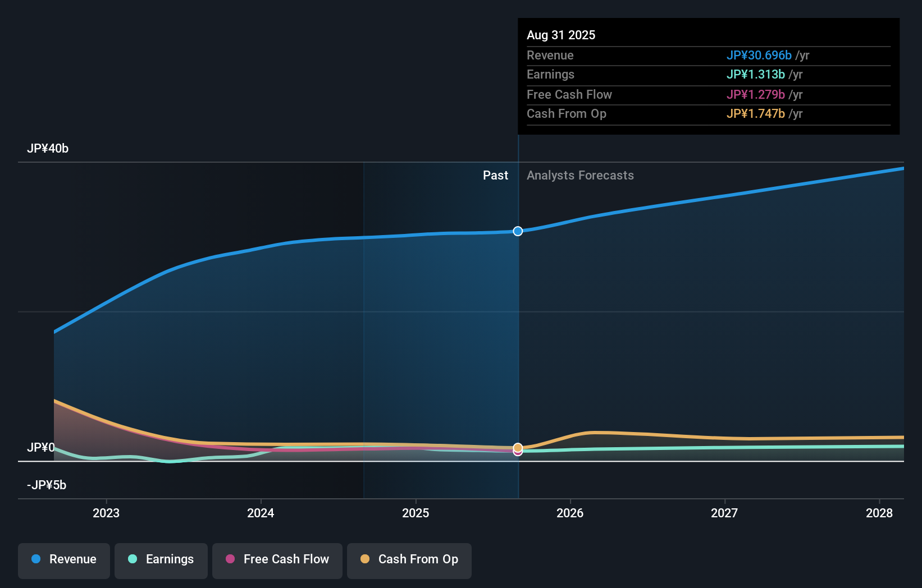Click the 2027 x-axis label
Image resolution: width=922 pixels, height=588 pixels.
click(724, 513)
